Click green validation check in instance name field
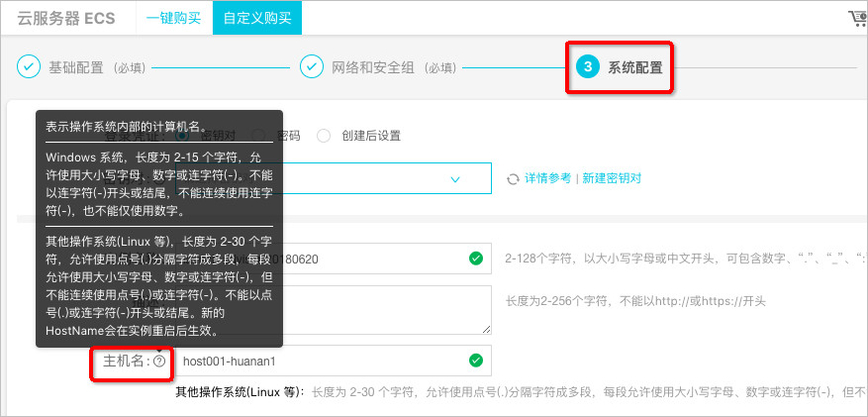868x417 pixels. click(475, 259)
